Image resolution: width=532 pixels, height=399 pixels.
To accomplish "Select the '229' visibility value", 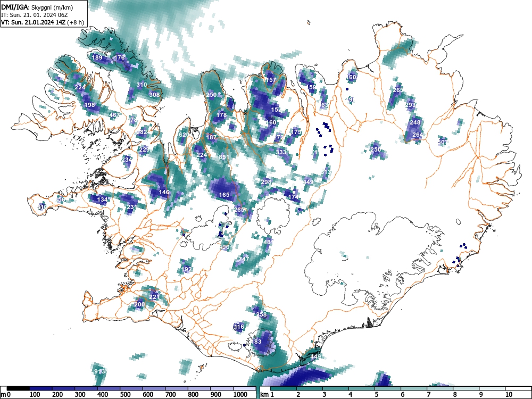I will tap(144, 149).
